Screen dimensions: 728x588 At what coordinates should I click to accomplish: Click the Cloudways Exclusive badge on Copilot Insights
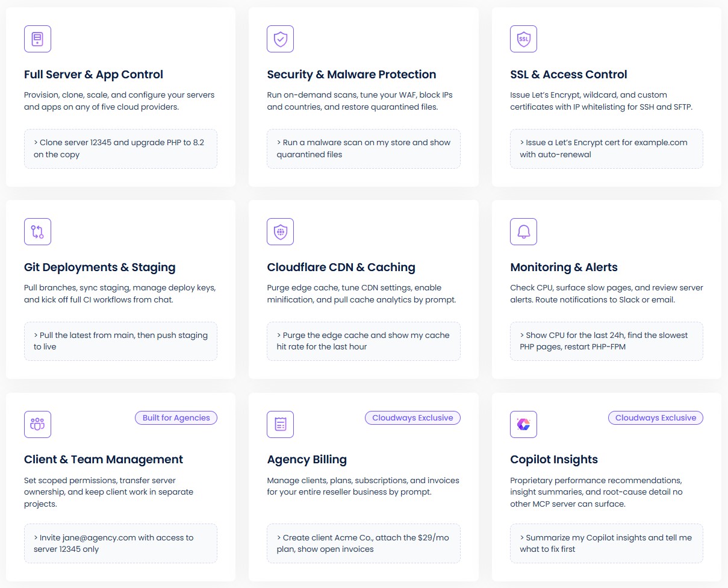[x=656, y=418]
